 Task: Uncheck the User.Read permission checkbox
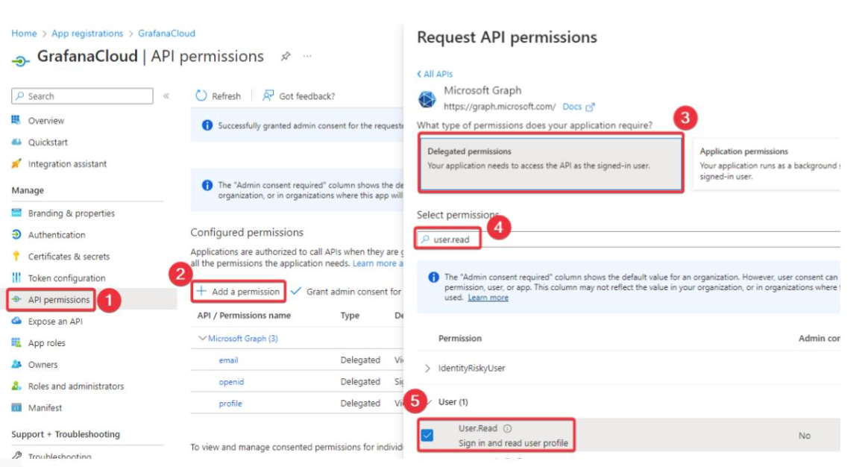[427, 435]
